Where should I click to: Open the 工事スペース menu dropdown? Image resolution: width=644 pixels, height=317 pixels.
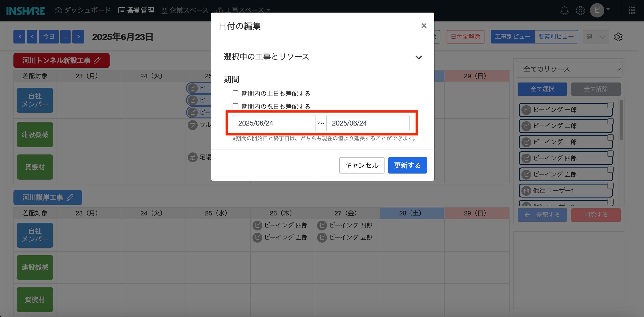243,10
